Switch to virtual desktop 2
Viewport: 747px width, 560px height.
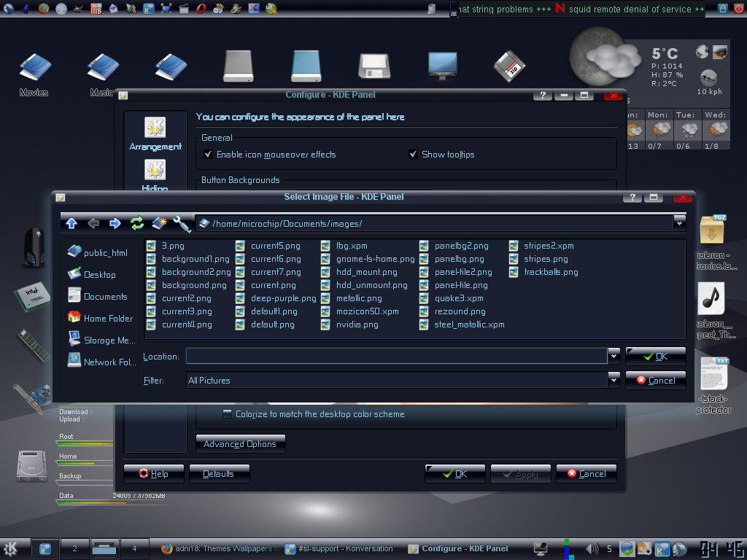(x=75, y=548)
